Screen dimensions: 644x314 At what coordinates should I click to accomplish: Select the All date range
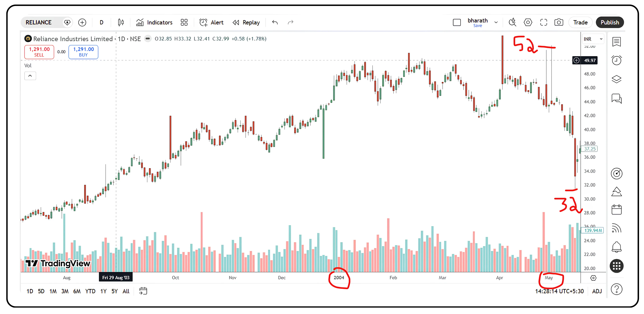pos(126,291)
